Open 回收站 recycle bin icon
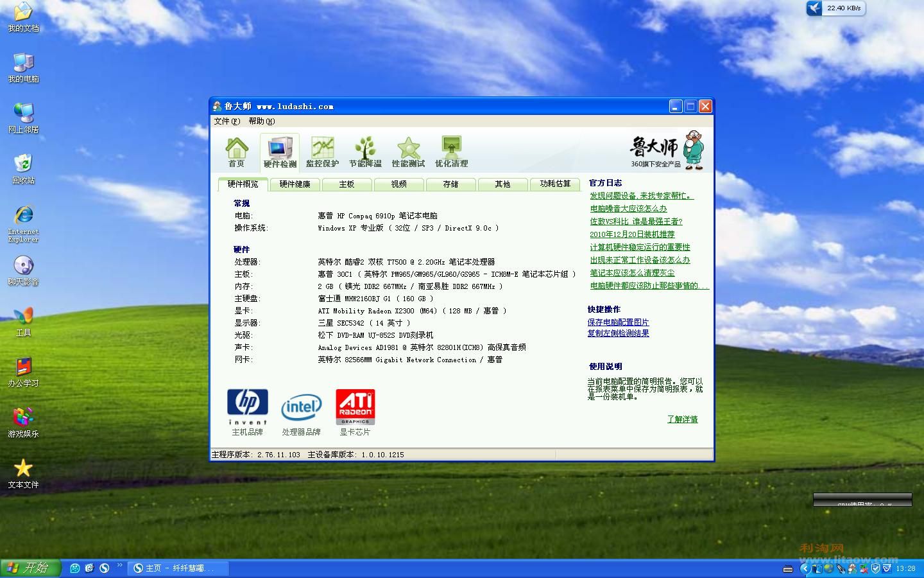The image size is (924, 578). 23,170
